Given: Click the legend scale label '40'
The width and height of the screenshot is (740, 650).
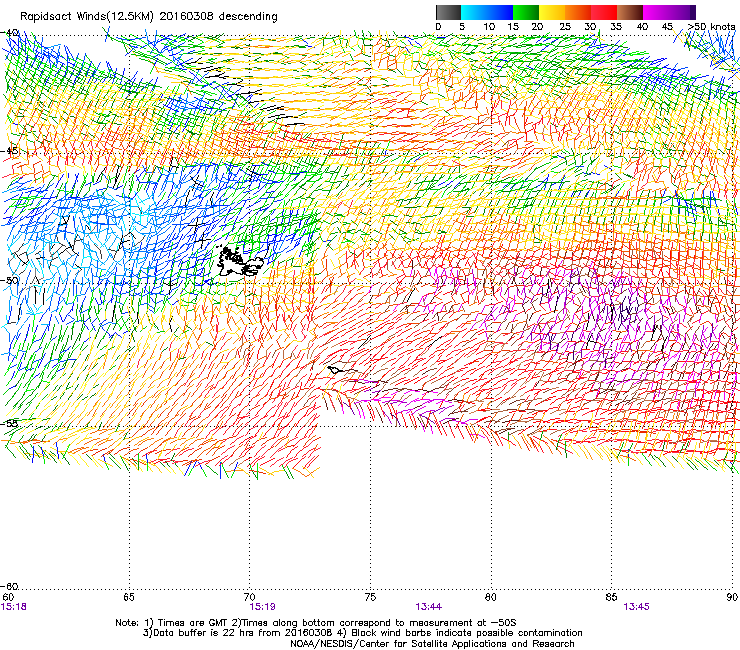Looking at the screenshot, I should tap(642, 27).
